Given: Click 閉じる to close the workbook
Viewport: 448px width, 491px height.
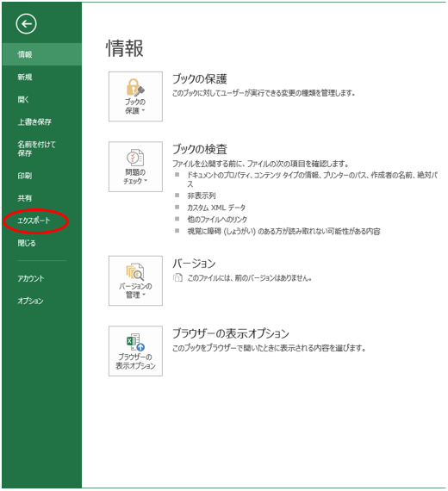Looking at the screenshot, I should pos(27,243).
